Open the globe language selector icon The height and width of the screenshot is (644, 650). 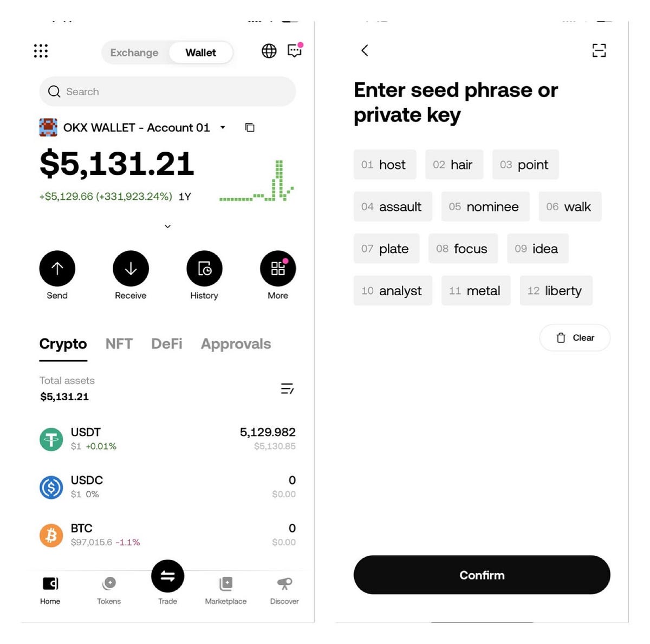(269, 52)
